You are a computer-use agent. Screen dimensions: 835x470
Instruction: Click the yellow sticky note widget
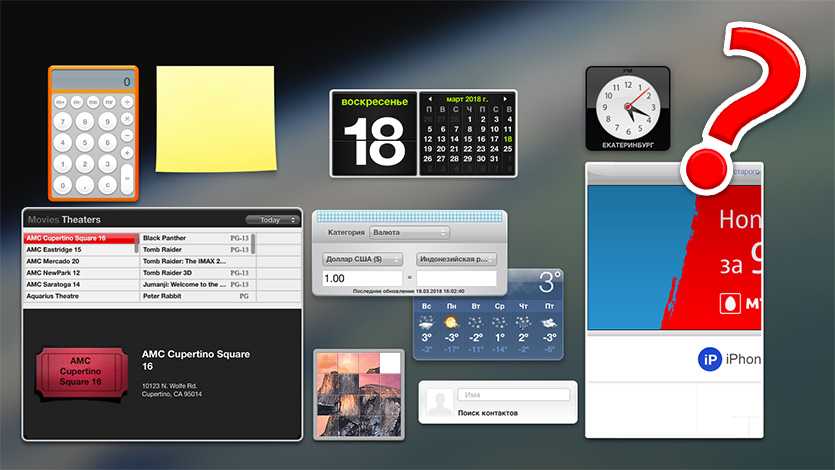(215, 117)
